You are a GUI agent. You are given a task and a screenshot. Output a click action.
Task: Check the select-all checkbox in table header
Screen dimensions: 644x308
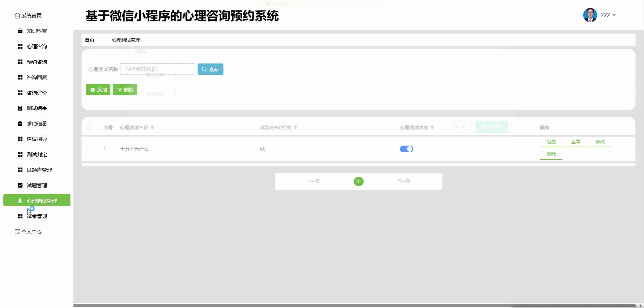pos(89,127)
